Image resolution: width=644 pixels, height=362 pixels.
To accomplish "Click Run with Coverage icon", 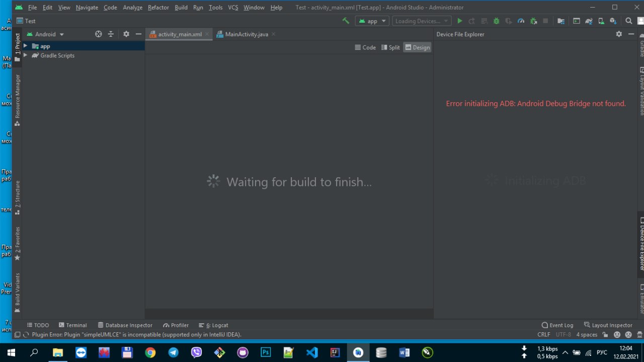I will tap(509, 21).
